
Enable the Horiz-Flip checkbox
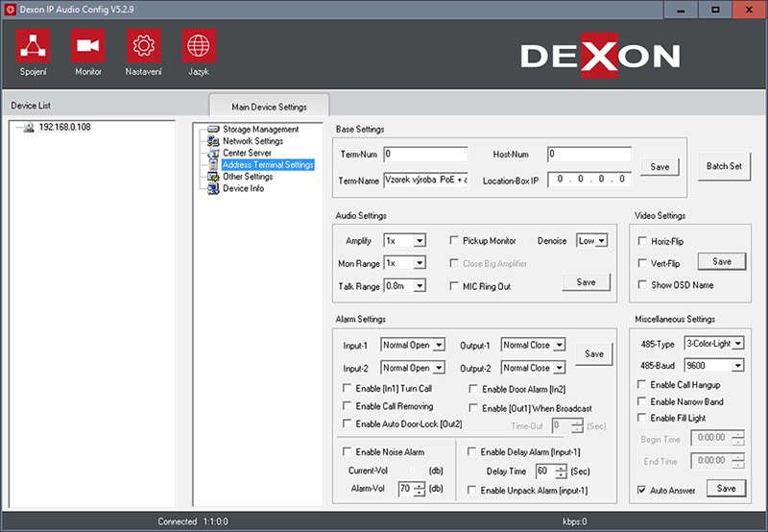click(643, 241)
